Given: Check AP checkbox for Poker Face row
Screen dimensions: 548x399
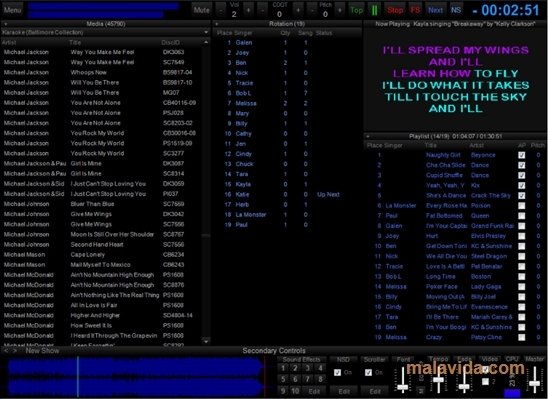Looking at the screenshot, I should 521,287.
